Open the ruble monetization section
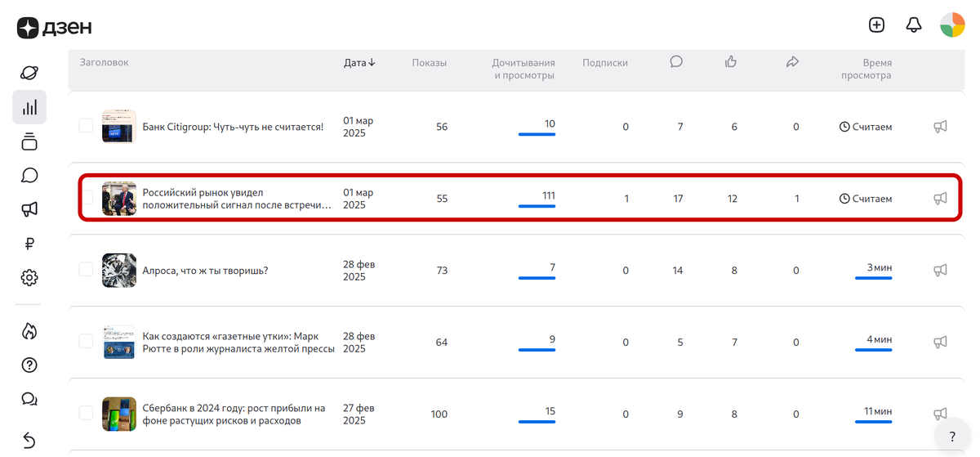Viewport: 980px width, 457px height. click(29, 244)
